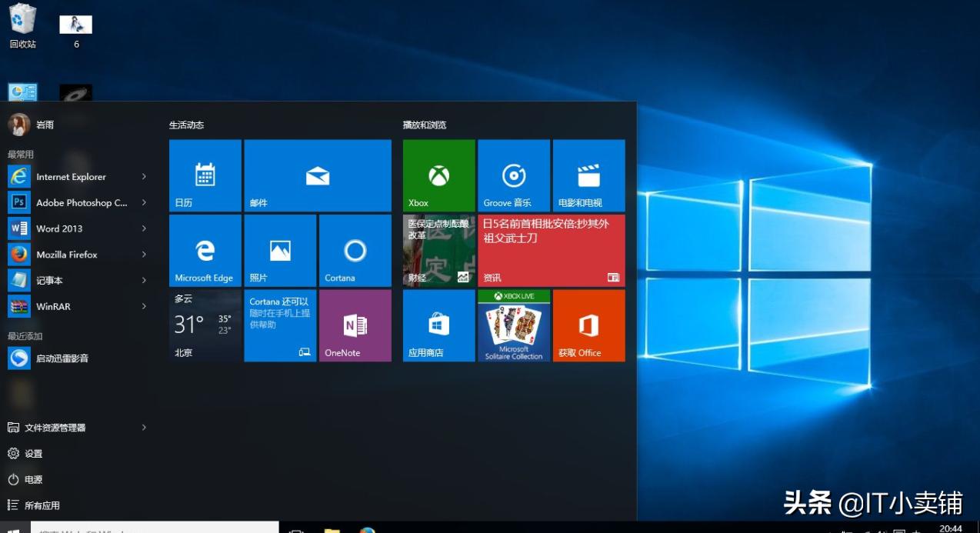Open the 邮件 tile
This screenshot has width=980, height=533.
(x=318, y=175)
